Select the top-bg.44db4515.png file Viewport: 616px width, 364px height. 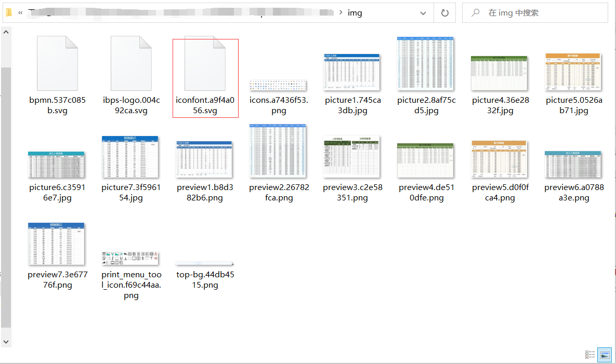(205, 264)
